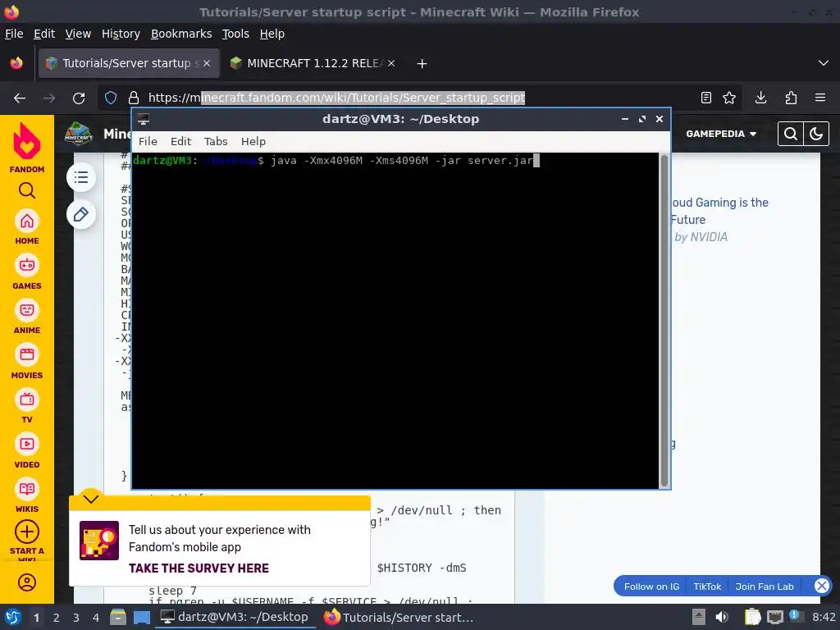
Task: Reload the page in Firefox
Action: pyautogui.click(x=79, y=98)
